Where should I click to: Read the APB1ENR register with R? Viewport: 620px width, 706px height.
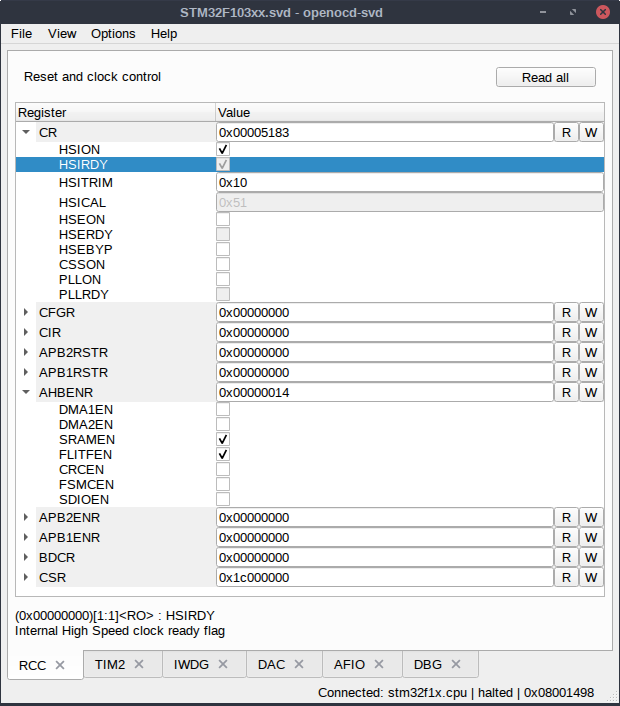click(566, 538)
